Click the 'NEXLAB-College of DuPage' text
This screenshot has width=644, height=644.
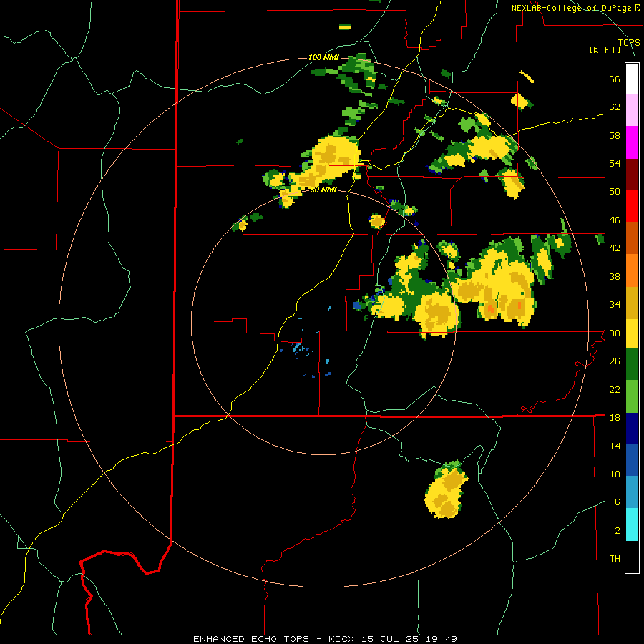point(572,8)
